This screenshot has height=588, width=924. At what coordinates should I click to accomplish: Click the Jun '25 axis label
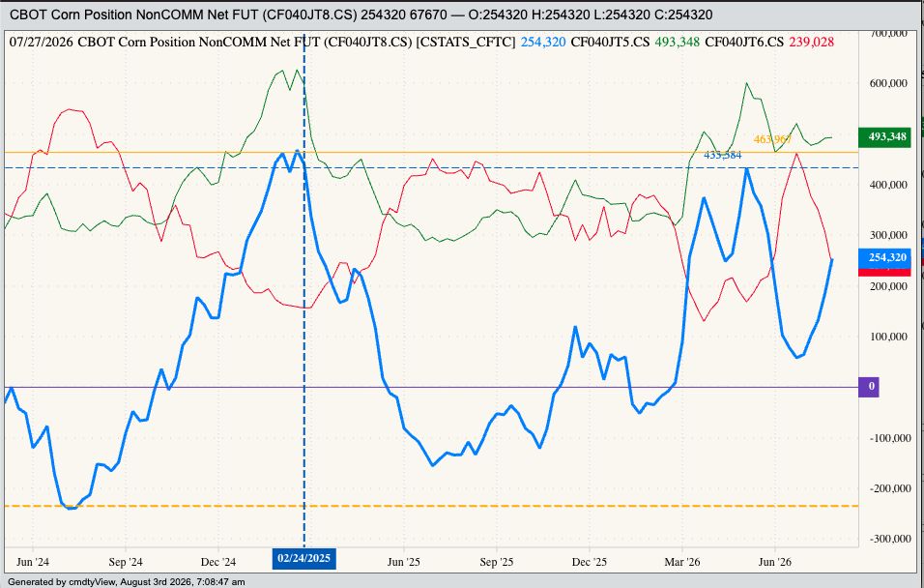pyautogui.click(x=404, y=562)
